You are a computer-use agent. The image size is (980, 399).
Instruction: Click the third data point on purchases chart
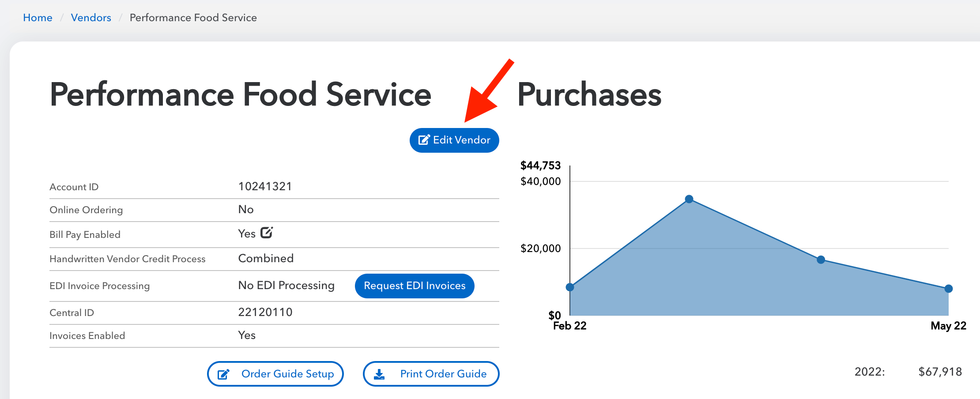pos(821,260)
